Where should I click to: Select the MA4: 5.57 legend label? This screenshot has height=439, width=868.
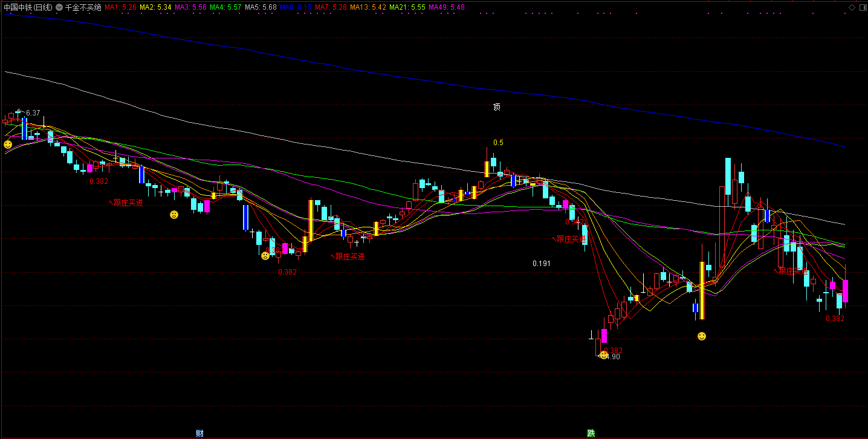[225, 7]
